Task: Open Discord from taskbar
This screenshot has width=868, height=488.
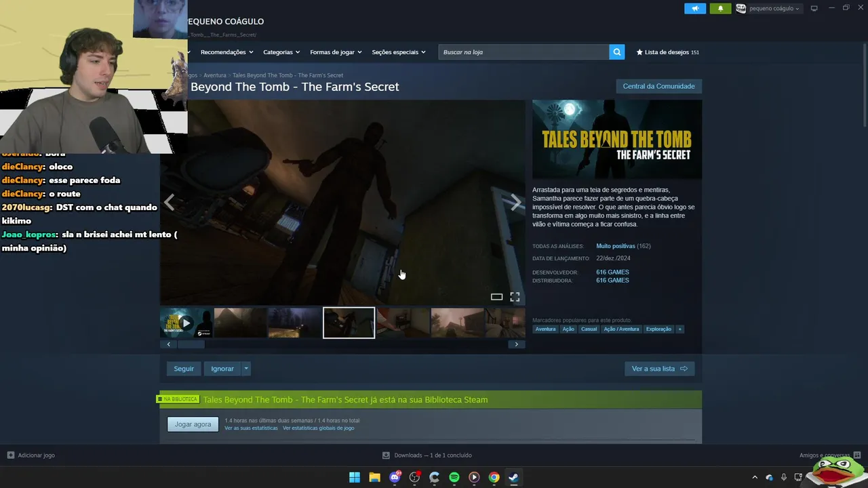Action: 395,477
